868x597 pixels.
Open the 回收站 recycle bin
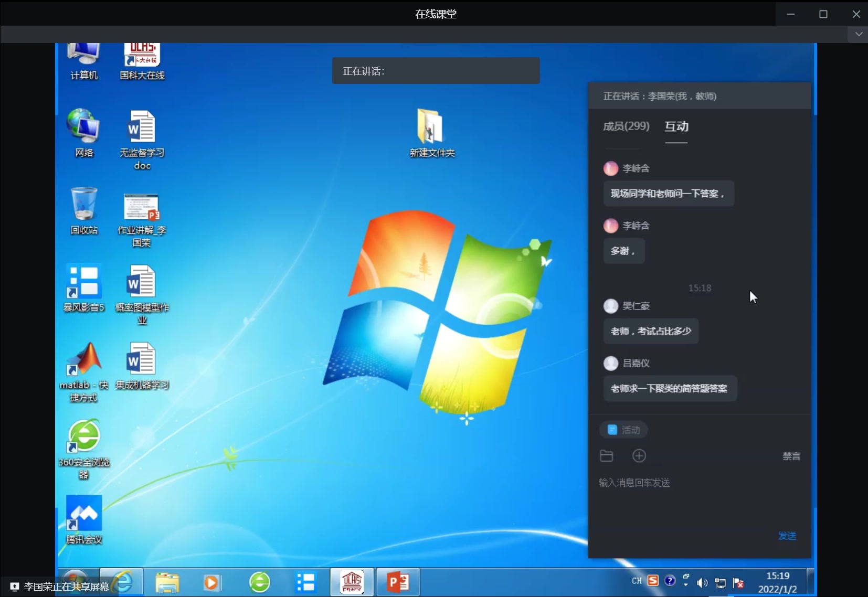click(84, 210)
